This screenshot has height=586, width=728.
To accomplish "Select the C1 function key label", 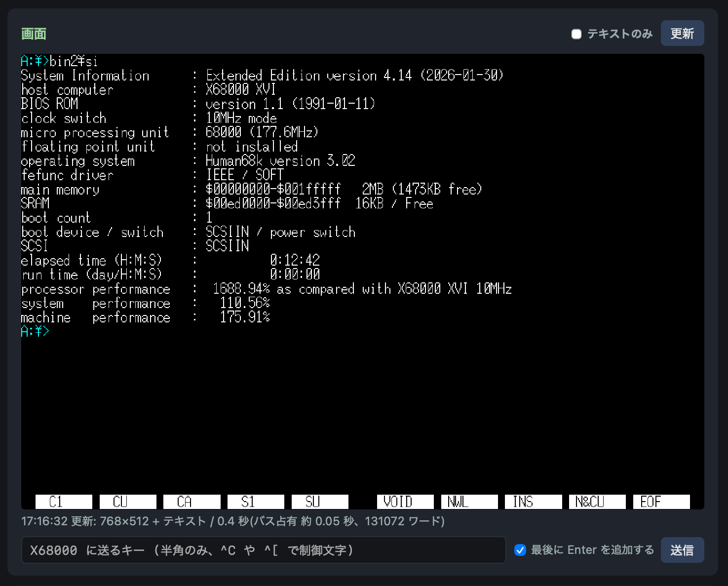I will click(64, 502).
